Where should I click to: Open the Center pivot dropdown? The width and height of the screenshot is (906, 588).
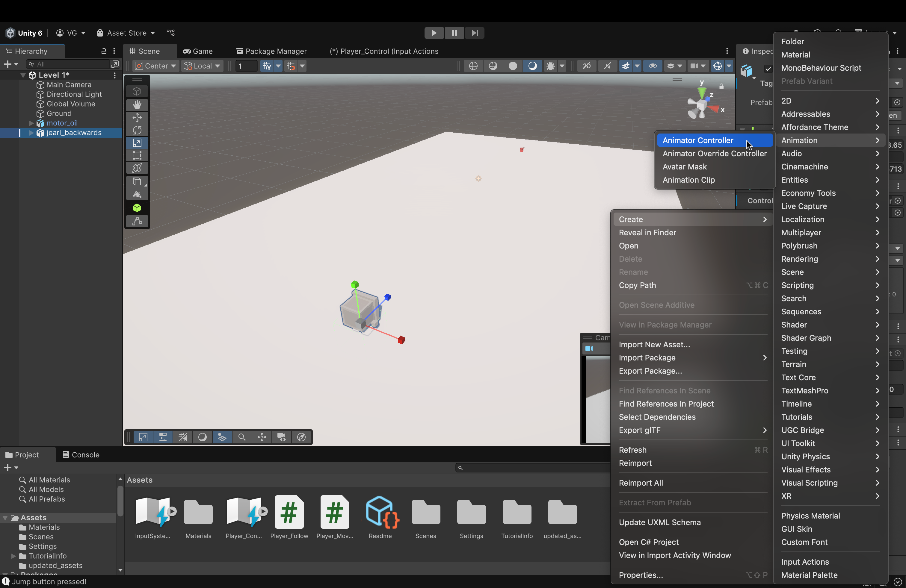[x=155, y=66]
